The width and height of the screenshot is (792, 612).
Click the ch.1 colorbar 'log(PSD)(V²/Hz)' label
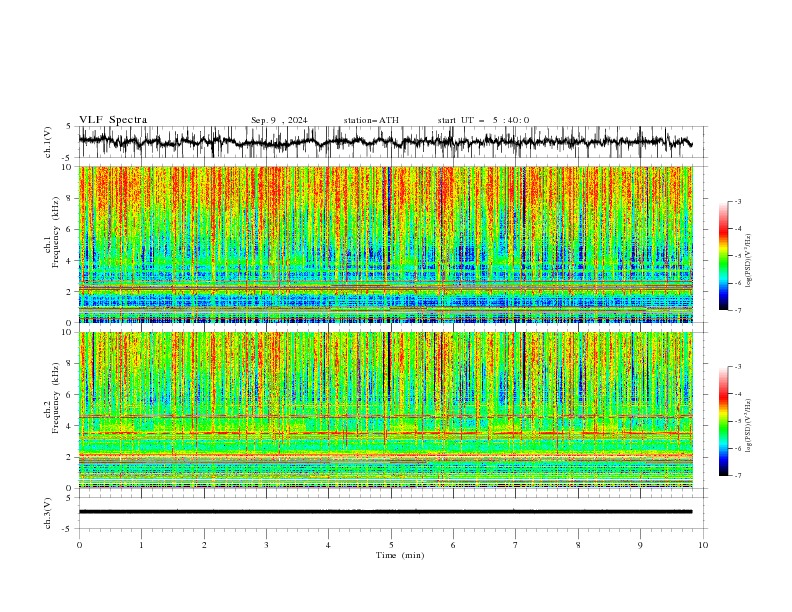coord(748,261)
